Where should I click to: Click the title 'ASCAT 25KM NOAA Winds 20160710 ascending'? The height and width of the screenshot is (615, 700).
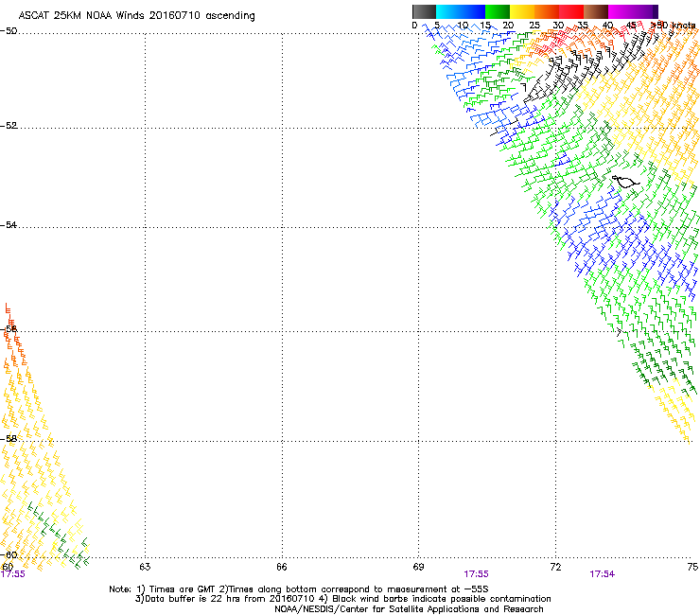tap(136, 16)
